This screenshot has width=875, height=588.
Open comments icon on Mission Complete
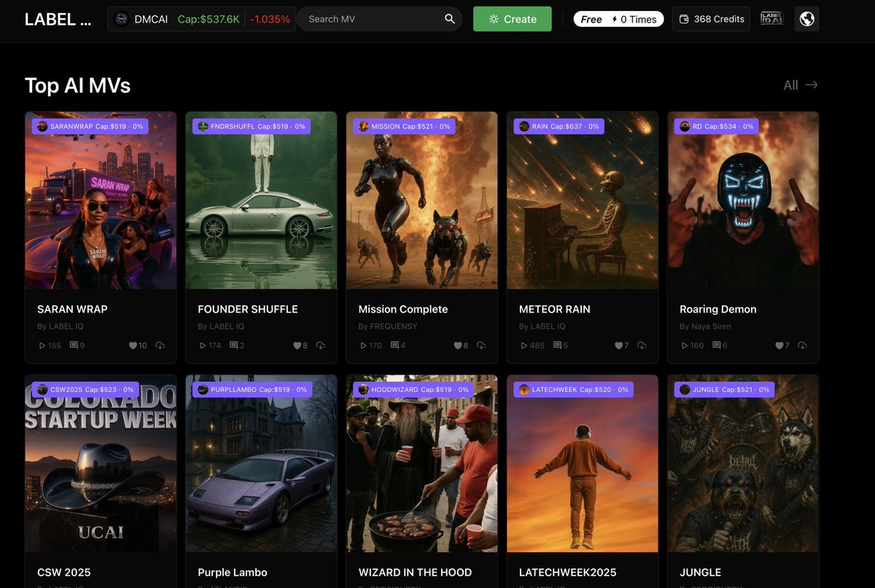pyautogui.click(x=394, y=345)
